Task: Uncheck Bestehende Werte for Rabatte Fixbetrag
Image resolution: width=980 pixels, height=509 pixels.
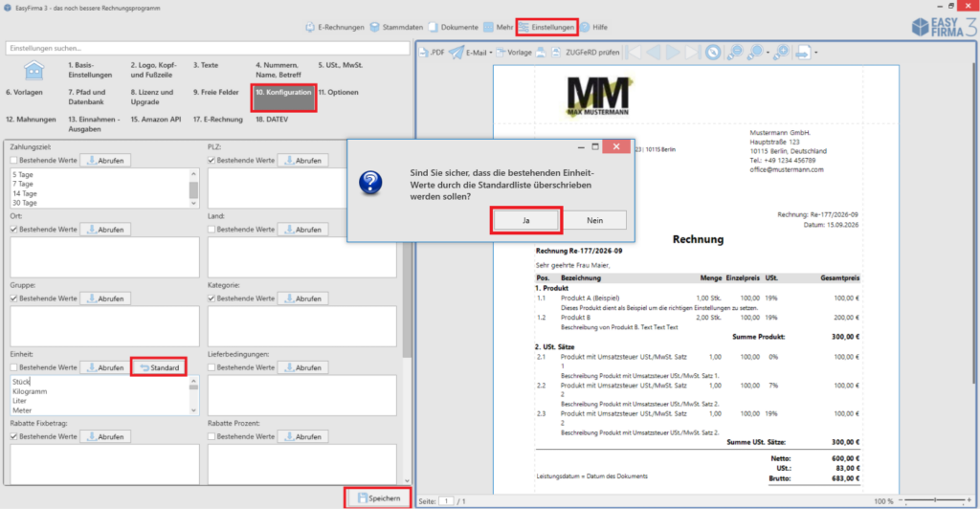Action: [x=13, y=436]
